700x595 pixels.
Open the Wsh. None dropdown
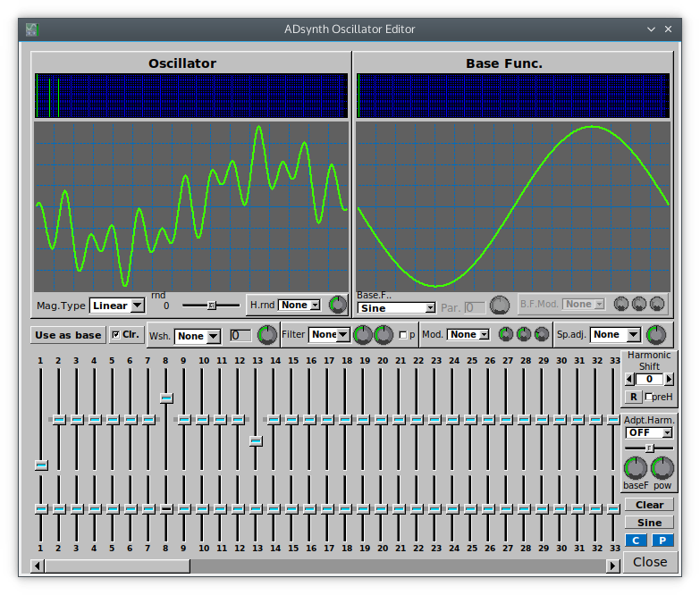[x=198, y=336]
